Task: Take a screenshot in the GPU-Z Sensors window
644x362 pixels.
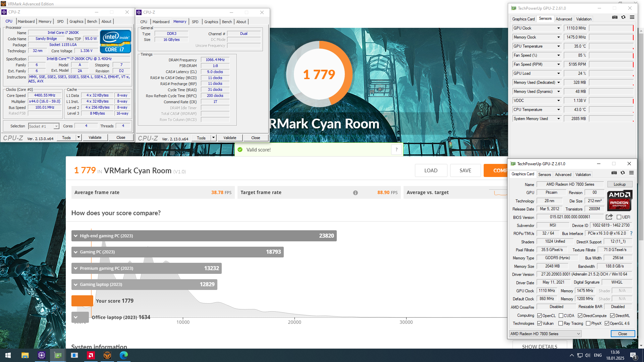Action: pyautogui.click(x=615, y=17)
